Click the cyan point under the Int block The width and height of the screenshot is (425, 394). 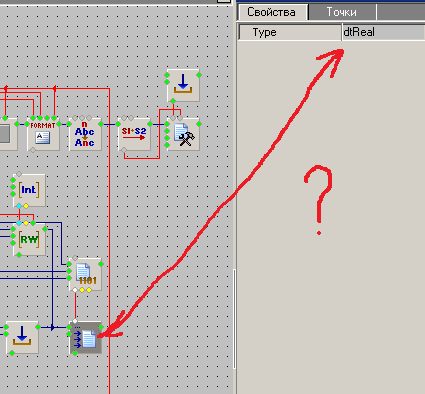click(19, 206)
